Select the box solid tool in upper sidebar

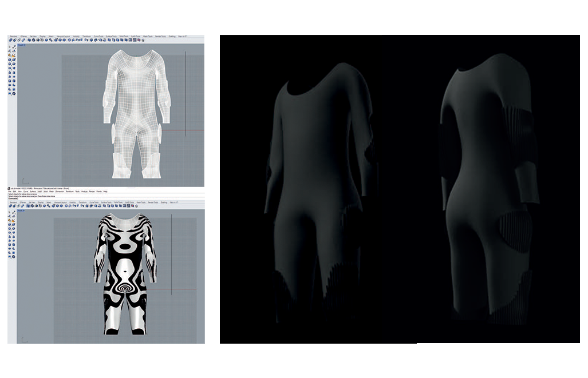pos(10,59)
